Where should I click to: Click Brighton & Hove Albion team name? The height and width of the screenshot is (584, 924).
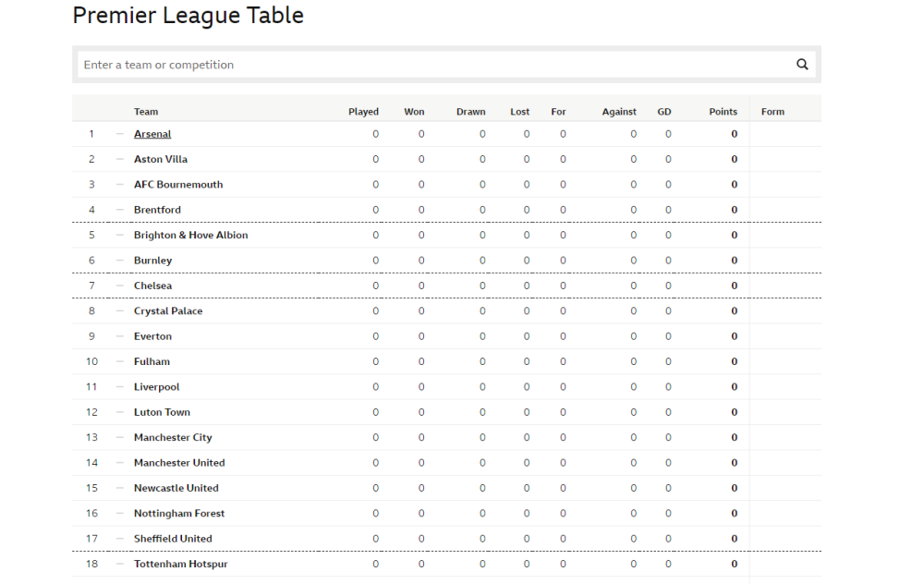190,235
